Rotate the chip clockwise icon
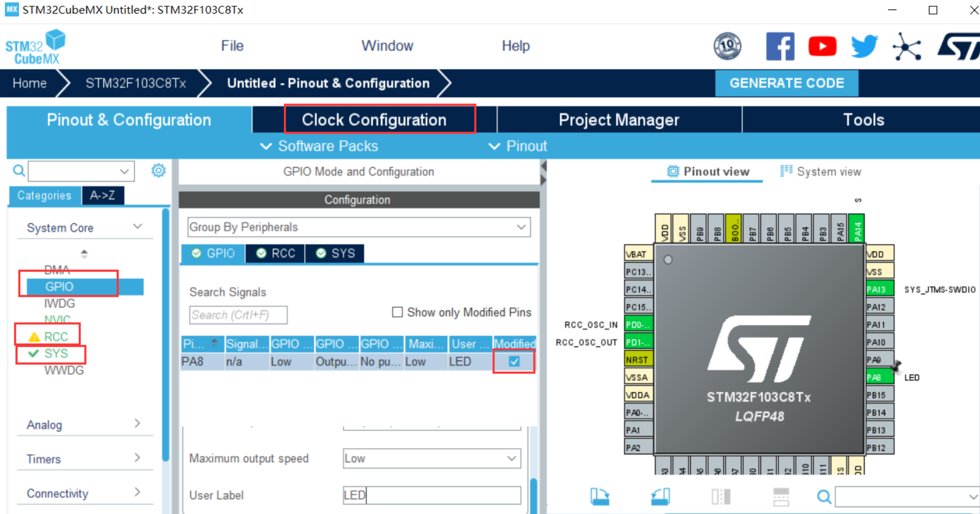Image resolution: width=980 pixels, height=514 pixels. click(600, 497)
